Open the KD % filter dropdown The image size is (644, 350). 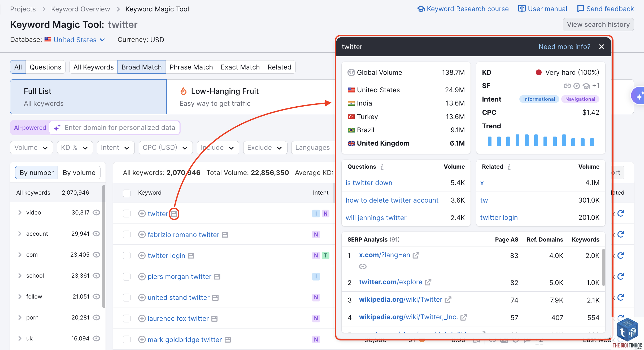(x=75, y=148)
